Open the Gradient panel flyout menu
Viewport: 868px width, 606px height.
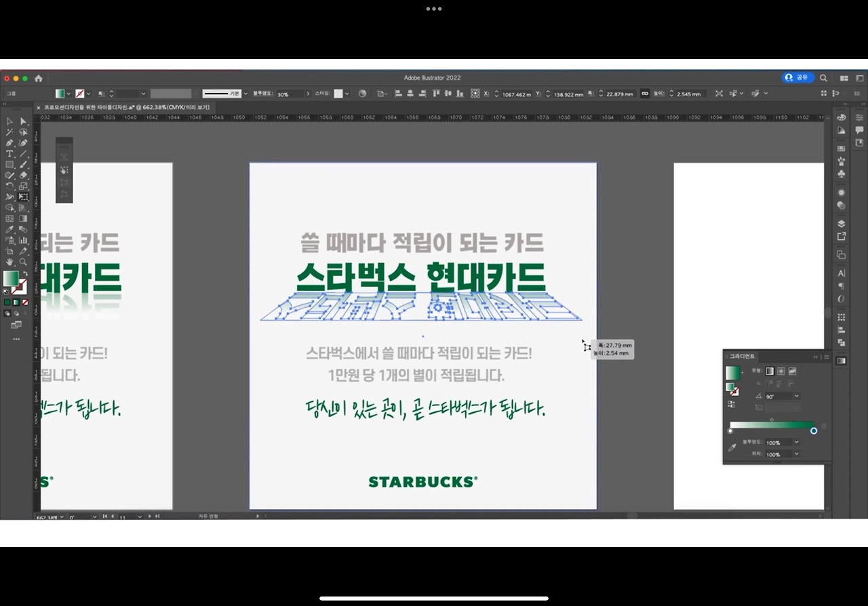point(826,357)
